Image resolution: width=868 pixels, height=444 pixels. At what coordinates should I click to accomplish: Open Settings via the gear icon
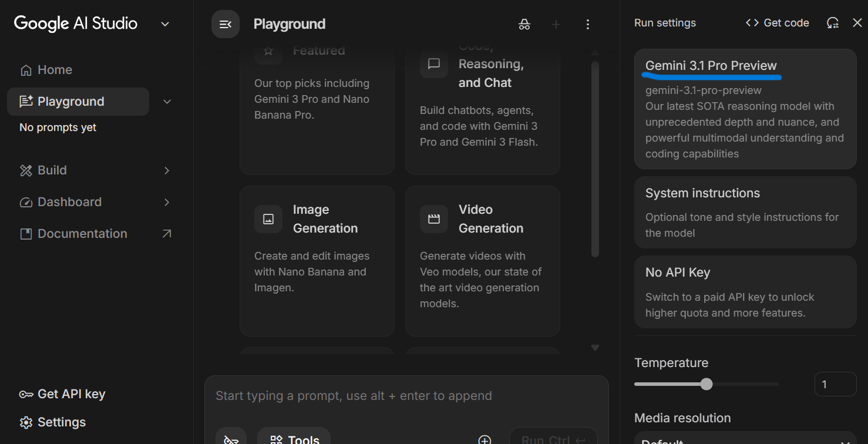(52, 422)
